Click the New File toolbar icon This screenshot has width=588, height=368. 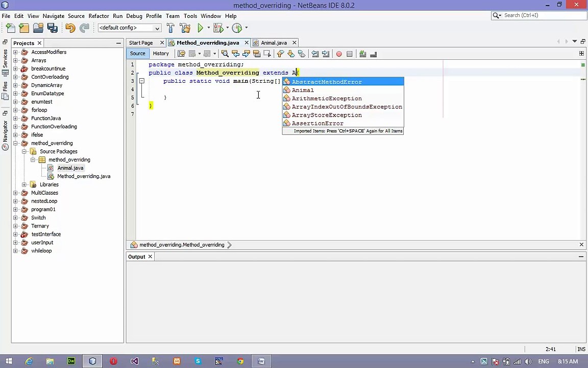(11, 28)
